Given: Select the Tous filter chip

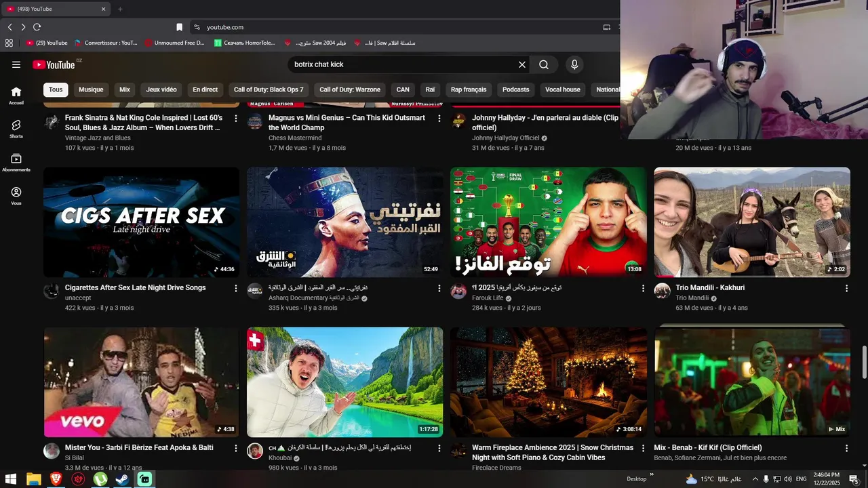Looking at the screenshot, I should tap(56, 89).
